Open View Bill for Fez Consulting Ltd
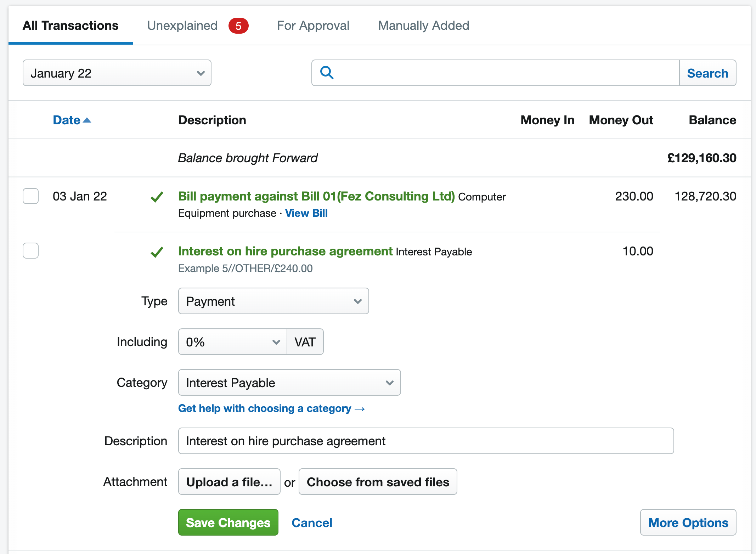Viewport: 756px width, 554px height. tap(306, 213)
